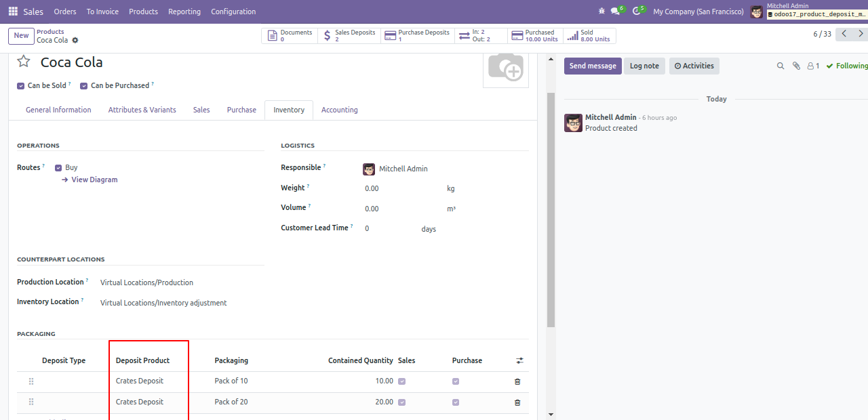Click the form's vertical scrollbar
The height and width of the screenshot is (420, 868).
tap(551, 210)
